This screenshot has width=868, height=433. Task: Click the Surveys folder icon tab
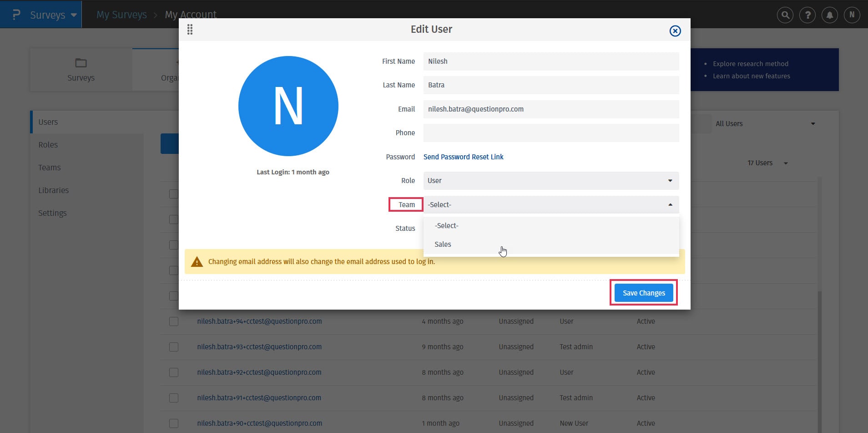point(81,70)
